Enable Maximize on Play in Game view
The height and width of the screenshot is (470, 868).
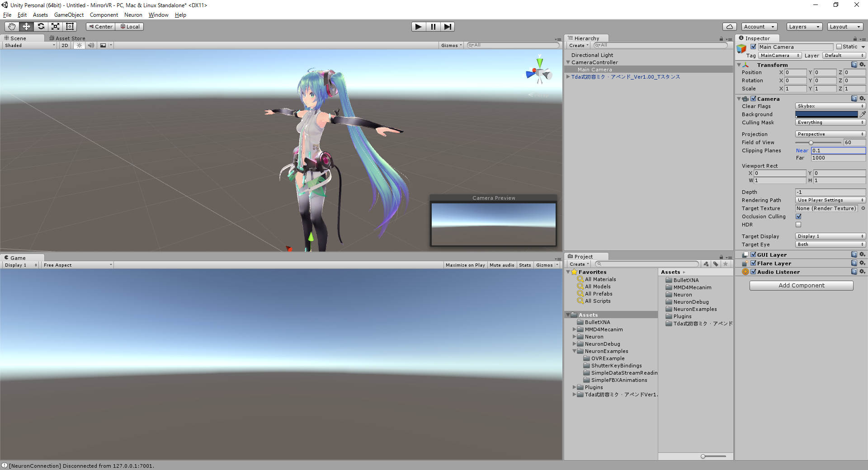[x=465, y=265]
